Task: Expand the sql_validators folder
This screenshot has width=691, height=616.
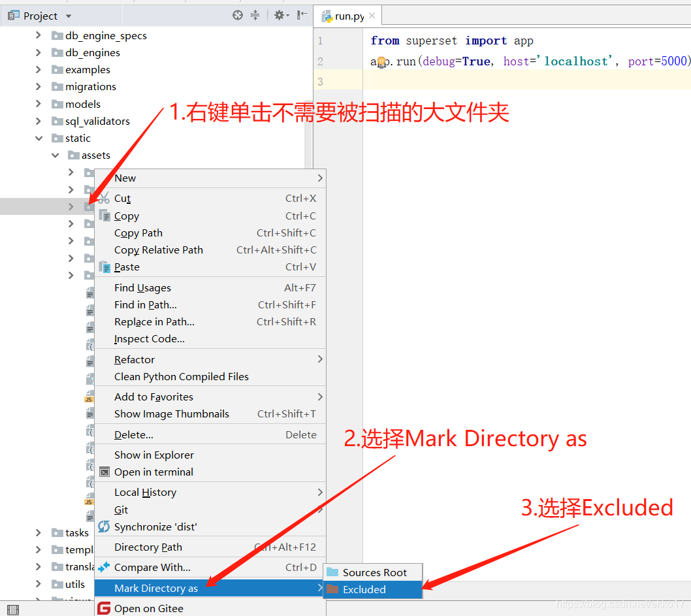Action: (x=39, y=121)
